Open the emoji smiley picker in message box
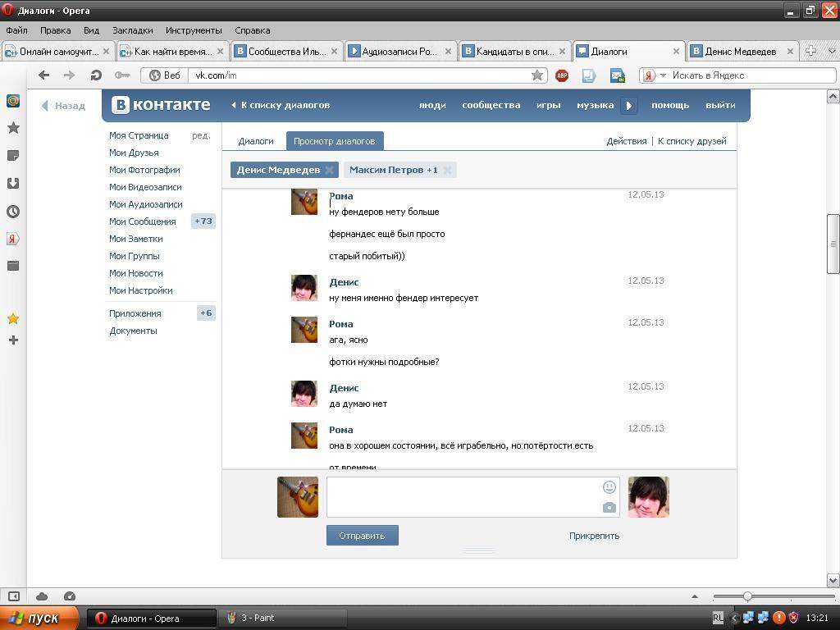840x630 pixels. [x=609, y=487]
